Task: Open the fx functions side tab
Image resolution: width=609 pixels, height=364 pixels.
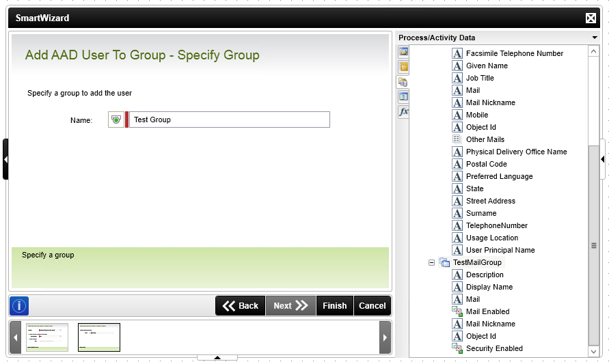Action: coord(403,112)
